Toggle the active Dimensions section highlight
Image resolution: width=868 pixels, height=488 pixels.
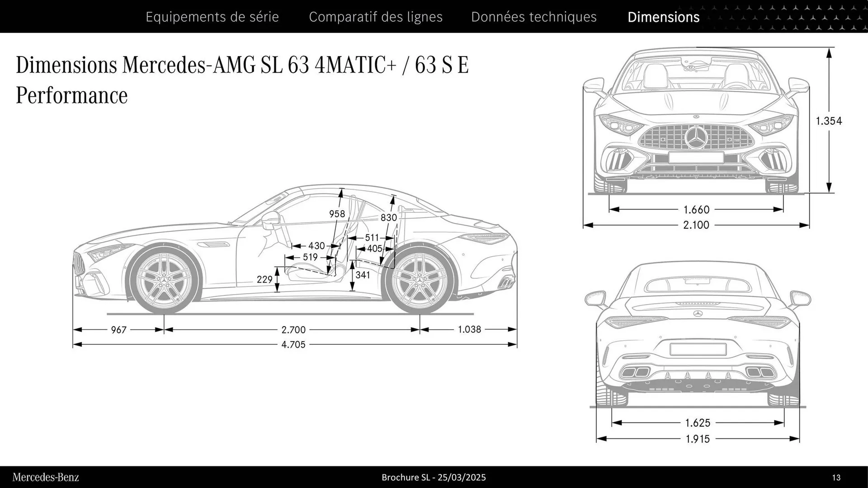pos(663,17)
